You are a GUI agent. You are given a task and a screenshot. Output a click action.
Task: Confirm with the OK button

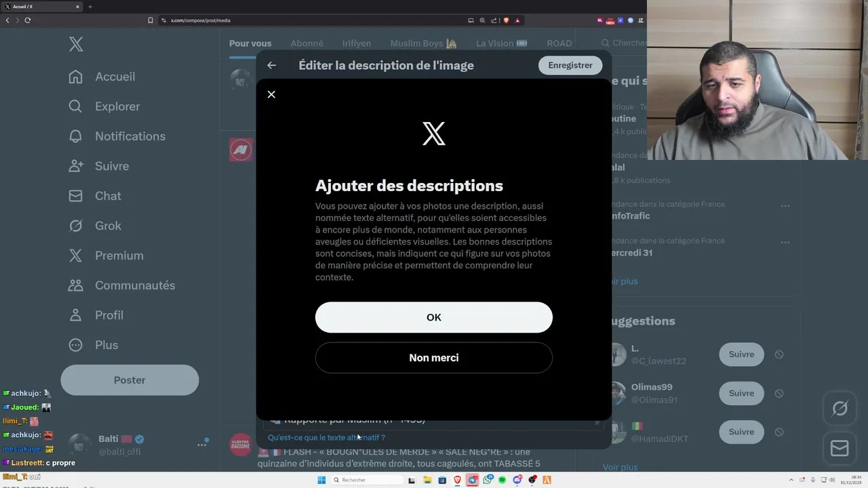[434, 317]
